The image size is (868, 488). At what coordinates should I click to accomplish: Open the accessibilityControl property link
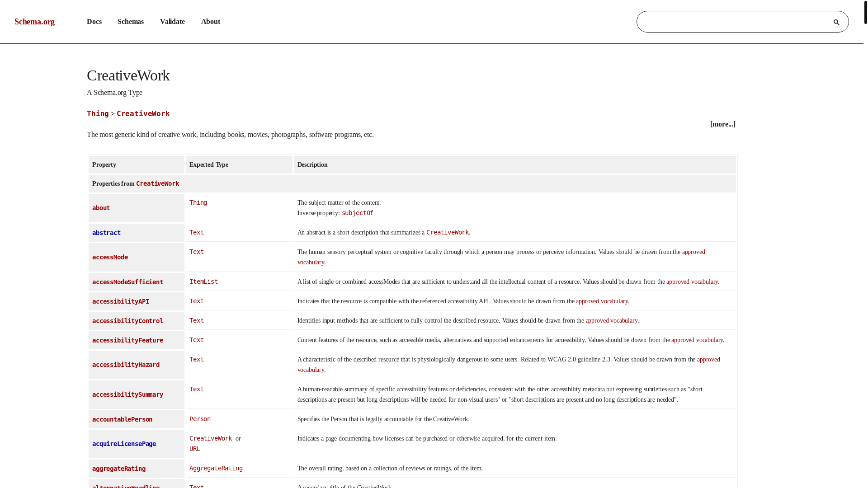[127, 321]
